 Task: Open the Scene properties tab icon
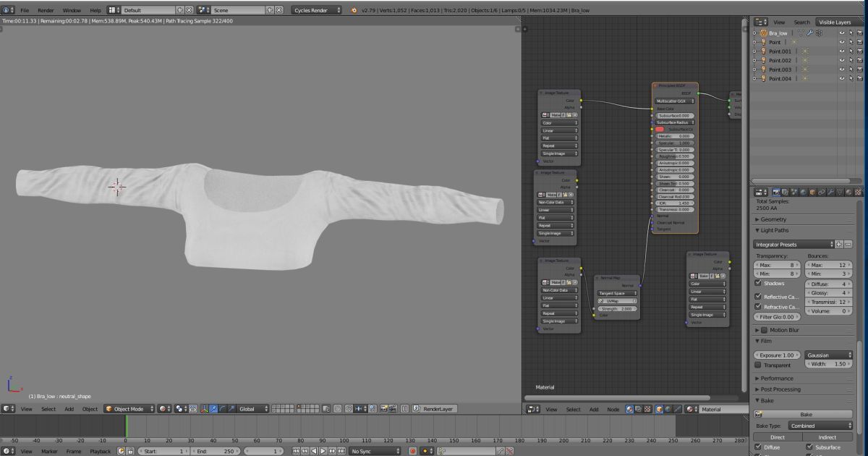coord(794,192)
